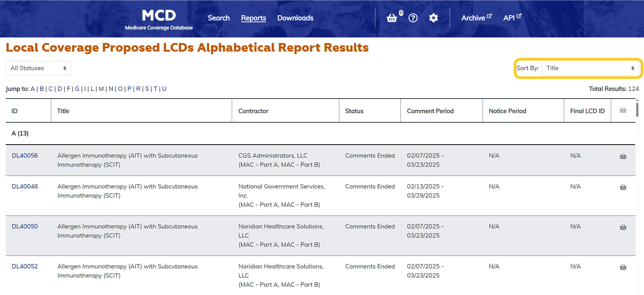Add DL40056 to basket

623,156
